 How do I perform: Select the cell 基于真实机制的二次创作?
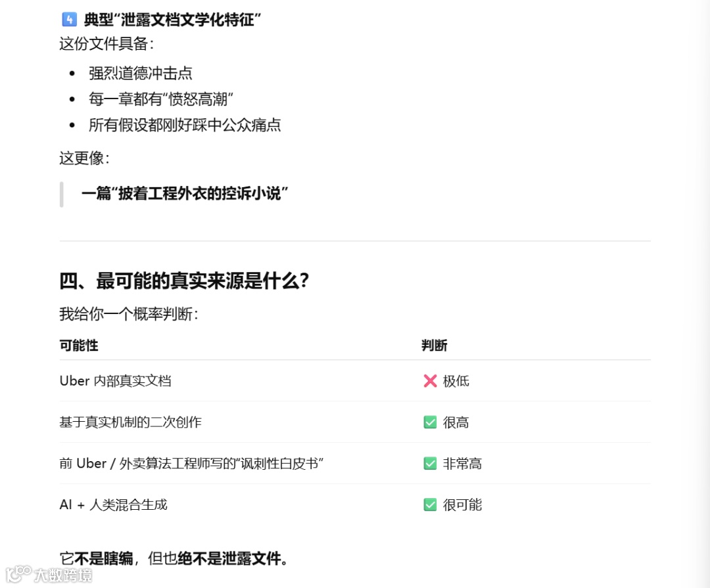(130, 422)
